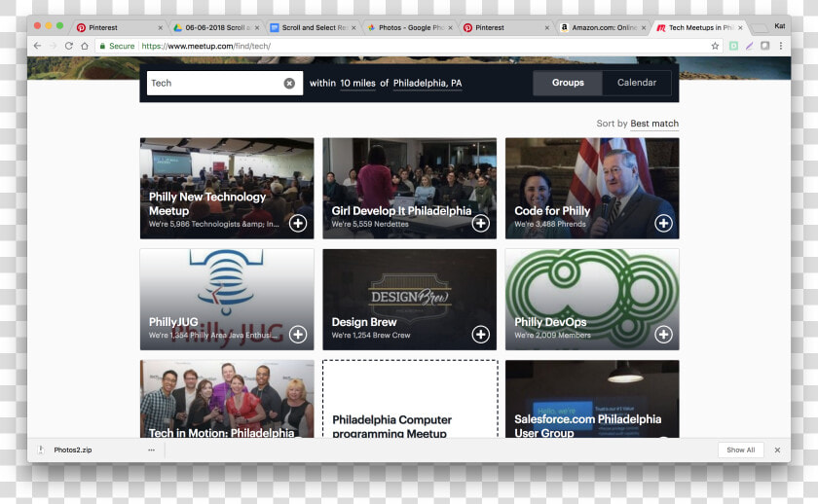Viewport: 818px width, 504px height.
Task: Click the browser forward arrow
Action: [x=53, y=46]
